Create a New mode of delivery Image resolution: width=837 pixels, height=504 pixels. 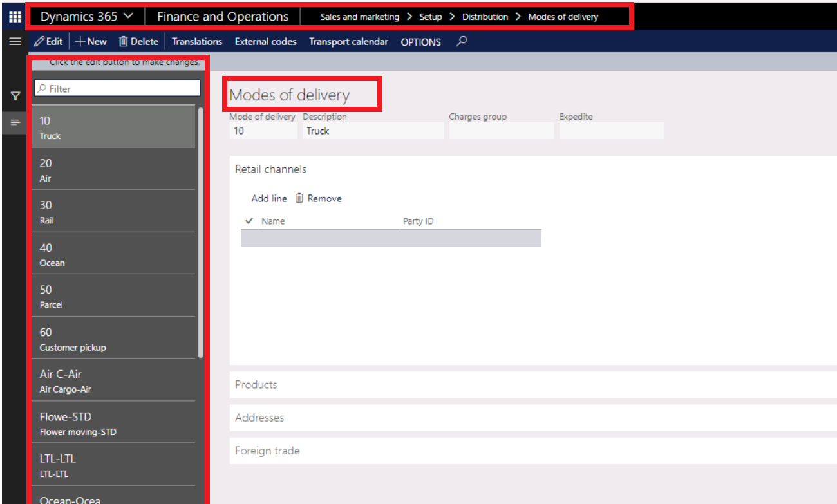click(x=91, y=41)
